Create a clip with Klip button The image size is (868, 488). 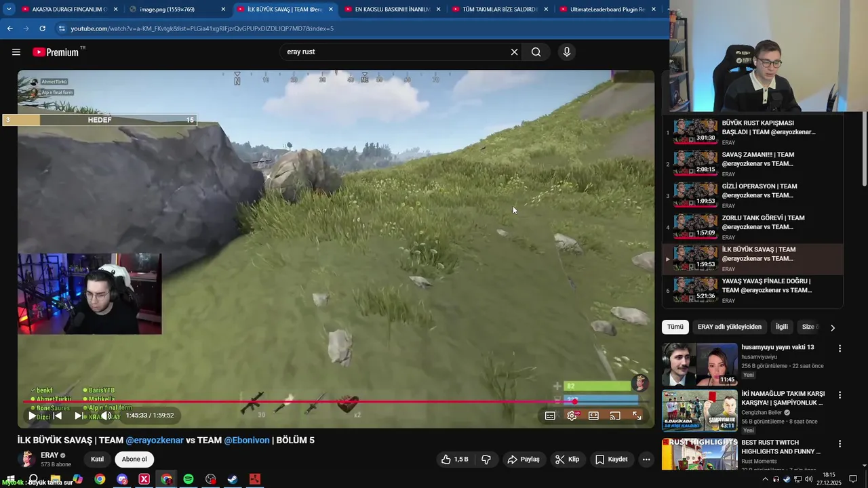(567, 460)
